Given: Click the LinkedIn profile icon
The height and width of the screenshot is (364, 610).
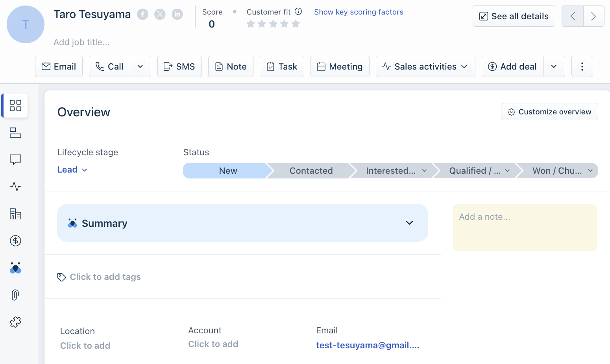Looking at the screenshot, I should coord(177,15).
